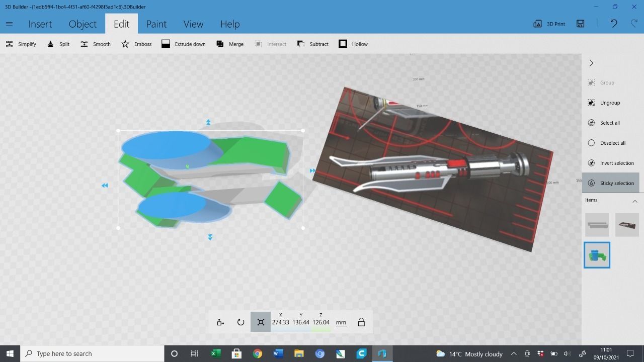Redo the last action
The width and height of the screenshot is (644, 362).
coord(634,24)
